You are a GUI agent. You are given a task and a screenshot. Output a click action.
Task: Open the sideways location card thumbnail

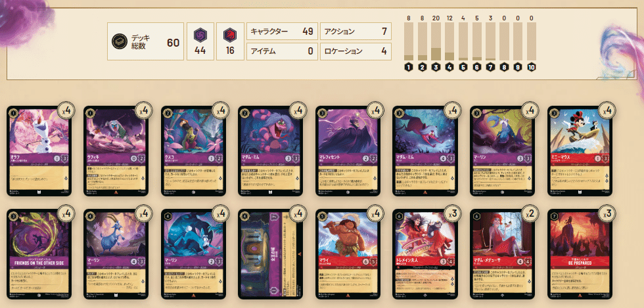click(x=270, y=254)
